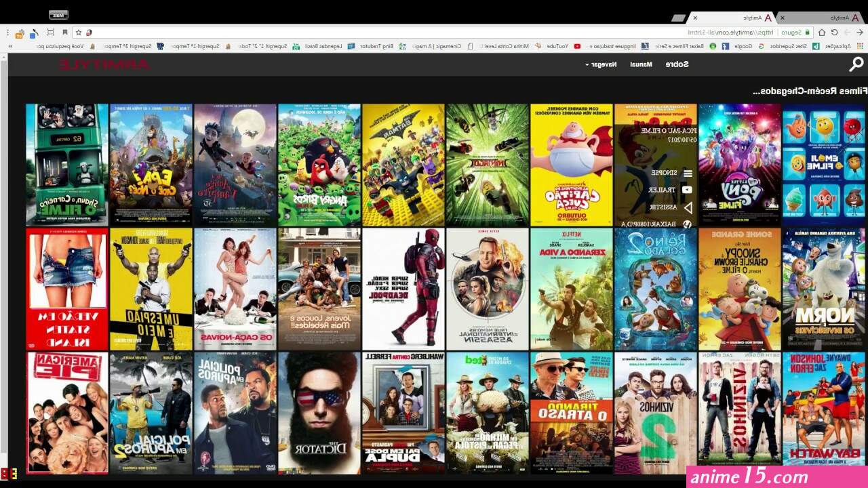Open the Você pesquisou por bookmark

66,46
